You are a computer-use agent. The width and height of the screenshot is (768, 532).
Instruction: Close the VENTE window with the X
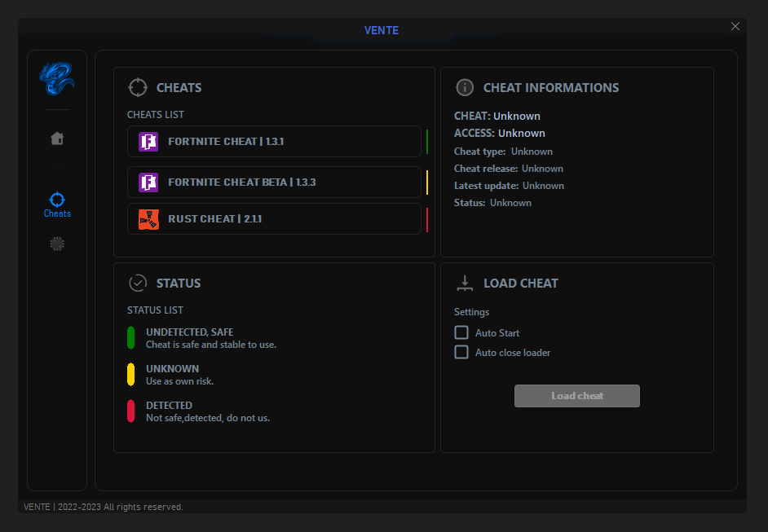pos(735,26)
